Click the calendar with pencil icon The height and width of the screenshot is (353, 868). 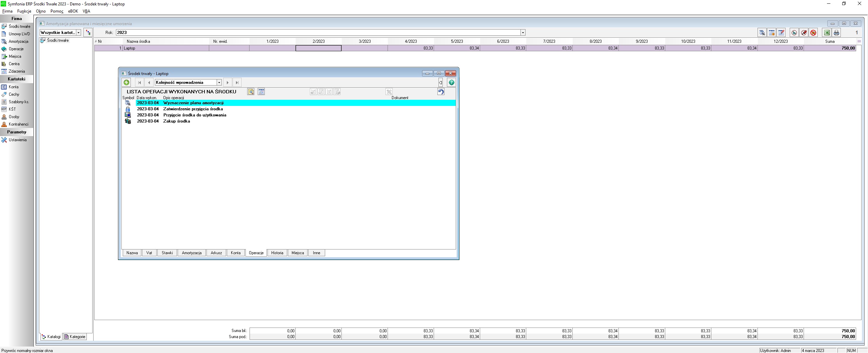pyautogui.click(x=781, y=33)
